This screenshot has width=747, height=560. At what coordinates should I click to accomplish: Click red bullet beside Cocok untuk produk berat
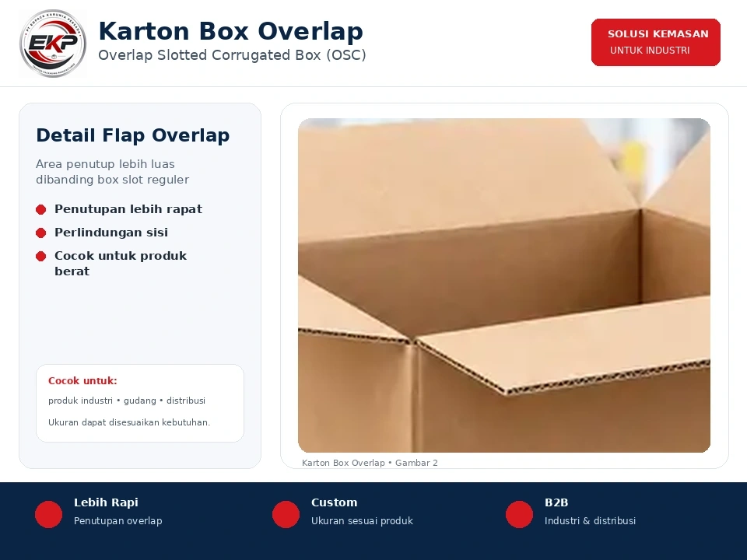point(41,256)
